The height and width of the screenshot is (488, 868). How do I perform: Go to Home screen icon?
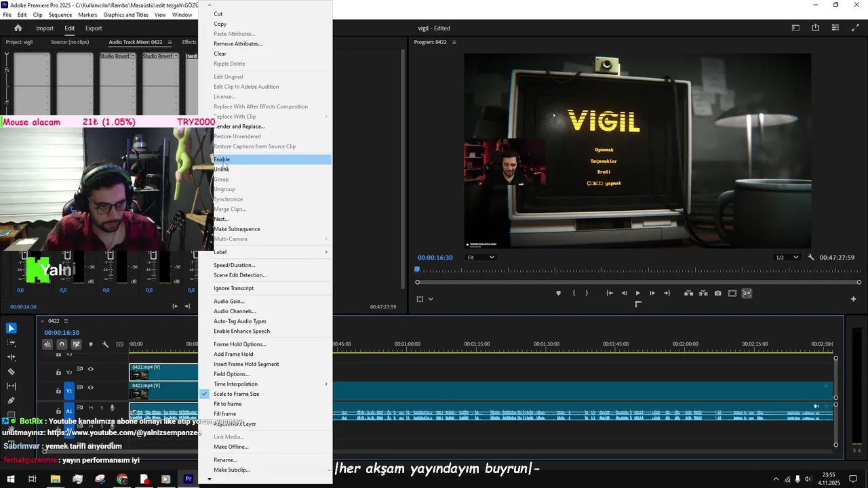tap(18, 28)
